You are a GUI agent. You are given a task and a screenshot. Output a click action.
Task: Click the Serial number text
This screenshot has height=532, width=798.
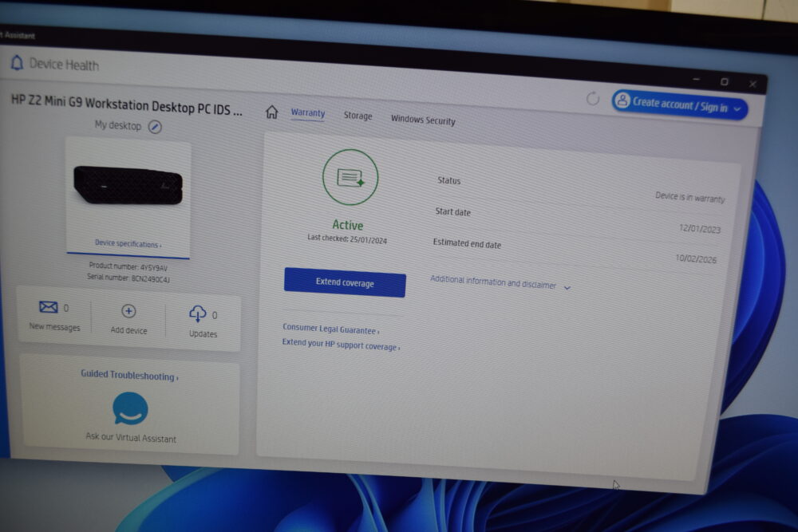[128, 278]
